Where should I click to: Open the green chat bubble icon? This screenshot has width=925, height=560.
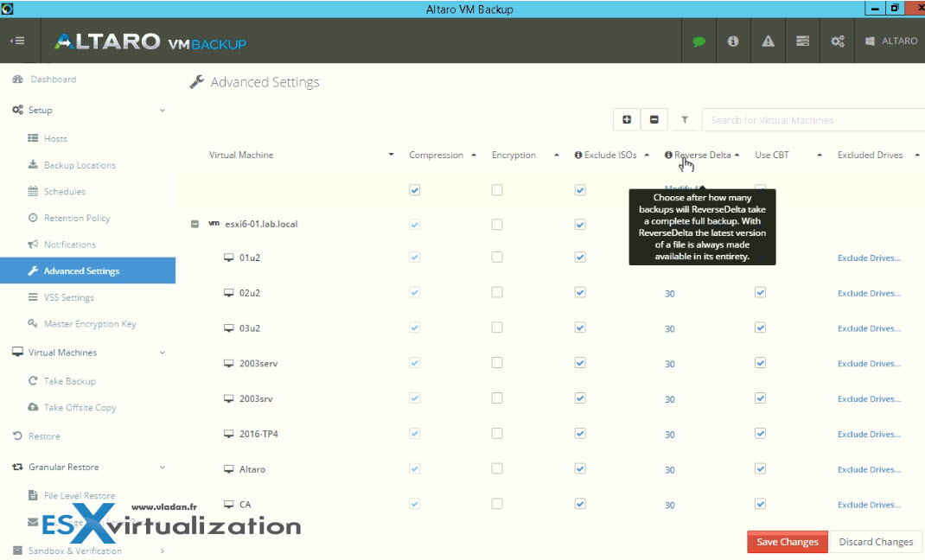[x=699, y=41]
